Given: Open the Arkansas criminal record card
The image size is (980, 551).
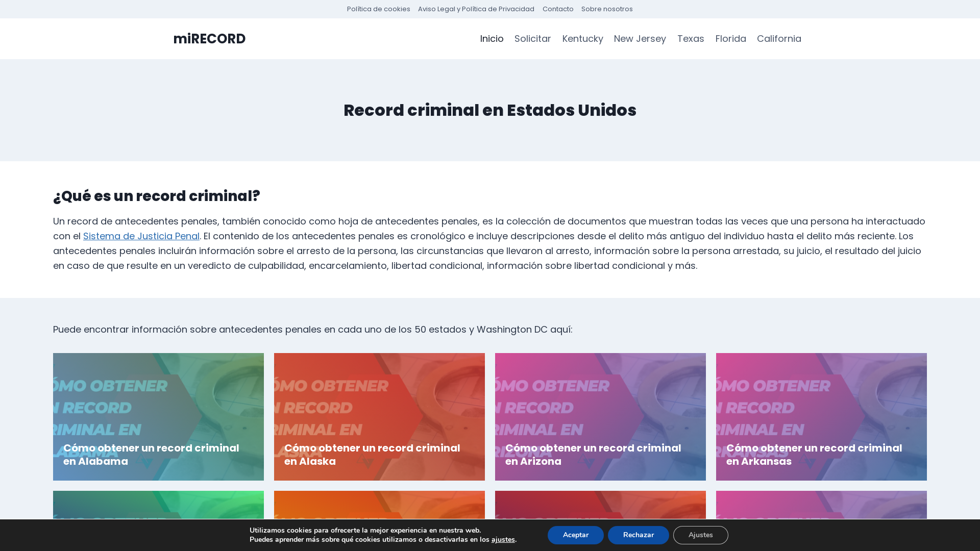Looking at the screenshot, I should 821,417.
